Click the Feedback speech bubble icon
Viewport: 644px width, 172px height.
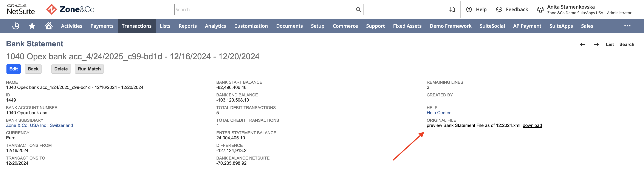coord(499,9)
